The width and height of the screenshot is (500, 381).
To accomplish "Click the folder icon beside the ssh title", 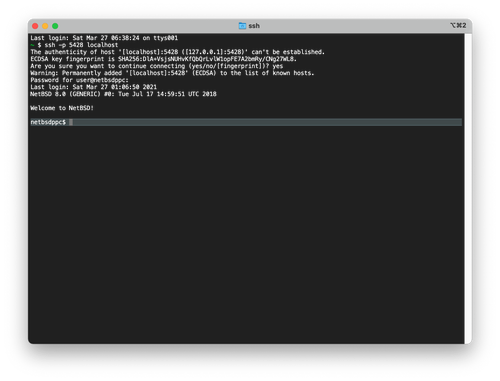I will tap(242, 26).
